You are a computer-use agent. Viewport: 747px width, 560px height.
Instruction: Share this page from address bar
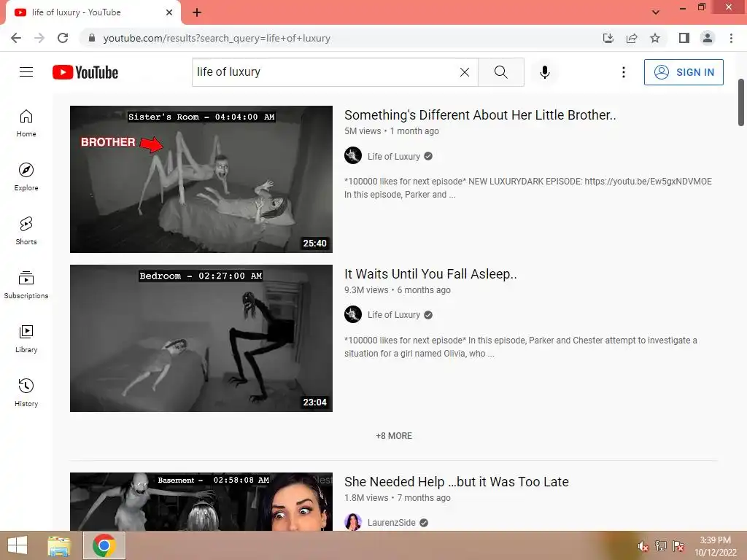coord(632,38)
